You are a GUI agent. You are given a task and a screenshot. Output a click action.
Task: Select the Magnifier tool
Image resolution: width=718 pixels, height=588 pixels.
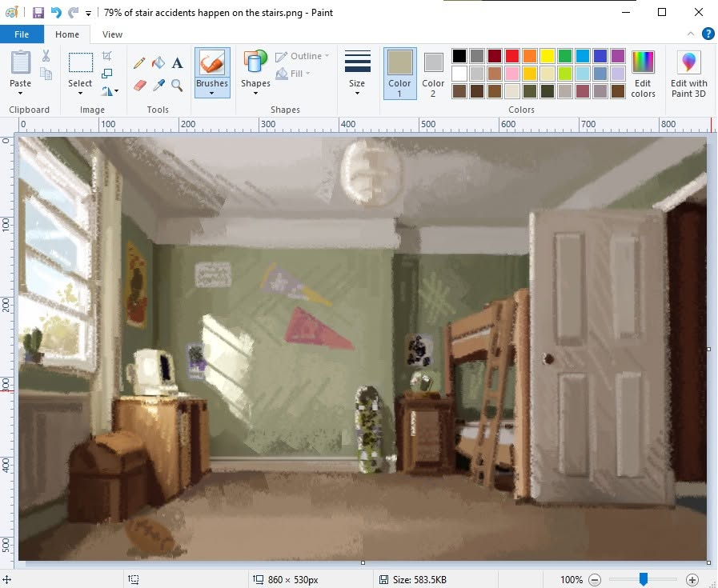(x=177, y=85)
